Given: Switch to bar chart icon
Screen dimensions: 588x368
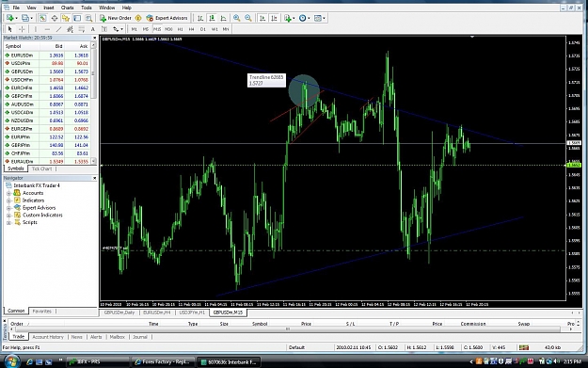Looking at the screenshot, I should point(200,18).
